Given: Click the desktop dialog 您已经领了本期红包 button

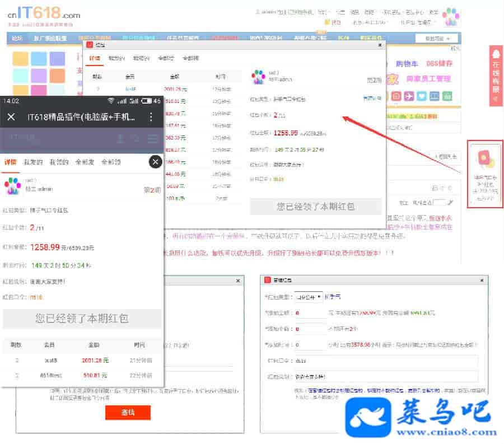Looking at the screenshot, I should [x=316, y=206].
